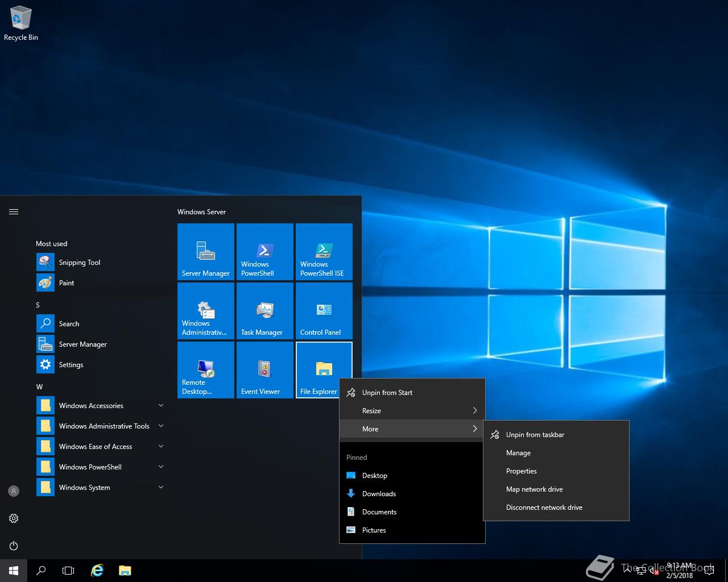Open the Recycle Bin desktop icon
Screen dimensions: 728x582
pos(21,24)
